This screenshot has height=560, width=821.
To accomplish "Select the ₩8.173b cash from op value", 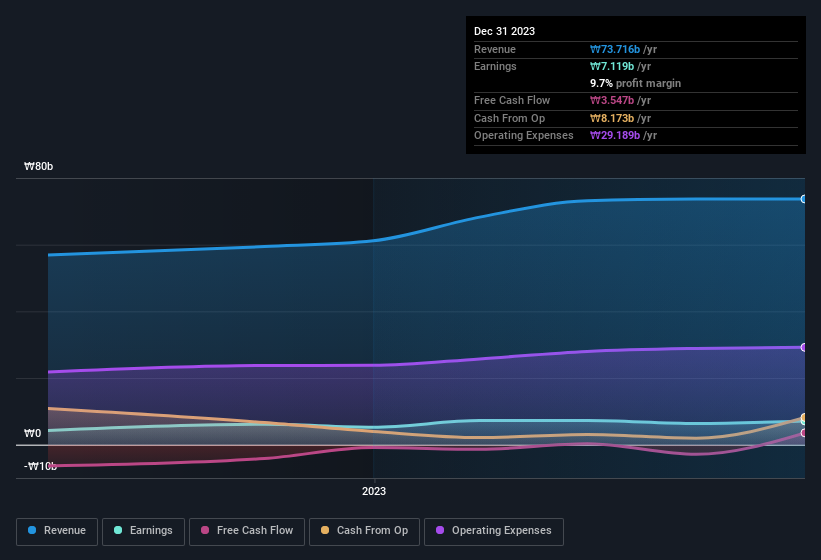I will point(612,118).
